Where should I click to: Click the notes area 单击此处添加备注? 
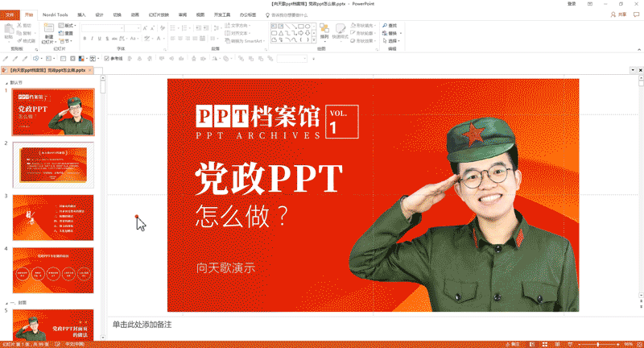click(x=142, y=325)
